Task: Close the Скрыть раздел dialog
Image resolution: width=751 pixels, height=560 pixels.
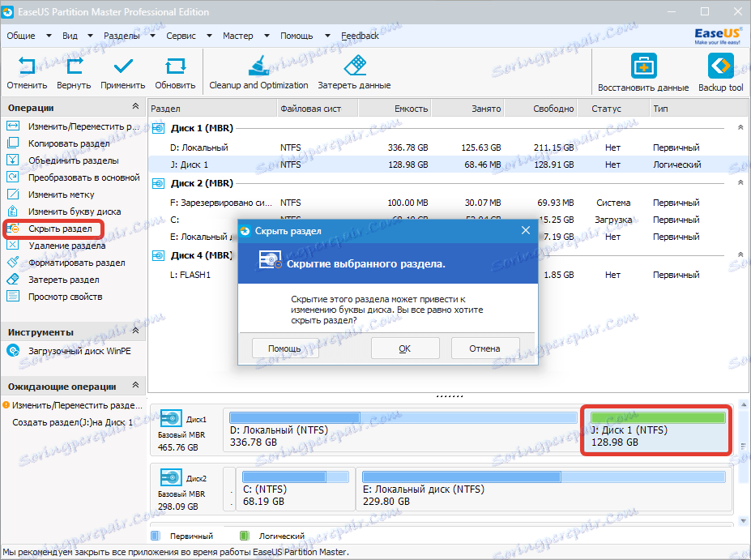Action: coord(526,230)
